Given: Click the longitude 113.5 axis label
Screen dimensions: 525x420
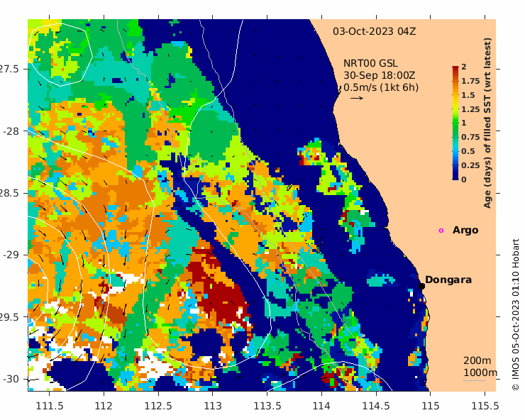Looking at the screenshot, I should click(267, 406).
